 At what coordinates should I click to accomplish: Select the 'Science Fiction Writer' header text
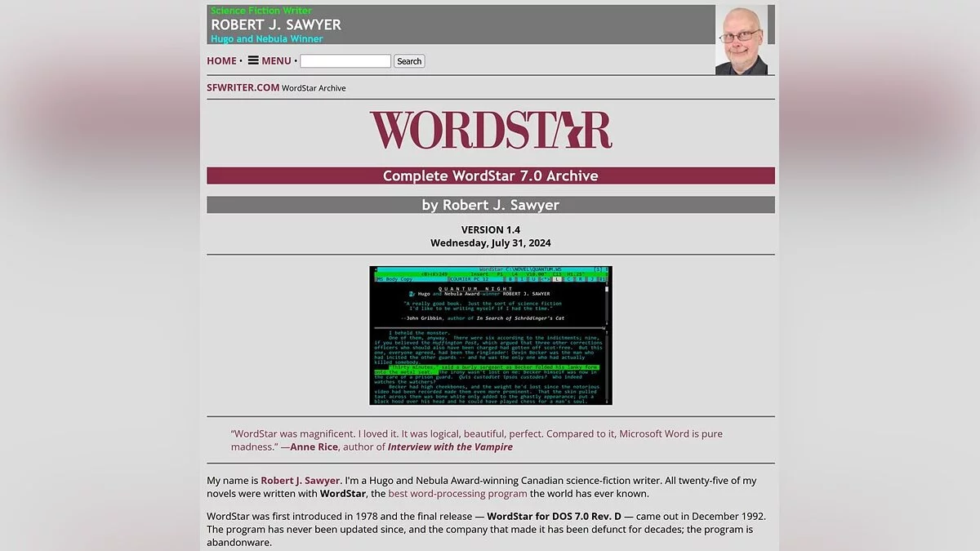click(x=261, y=11)
